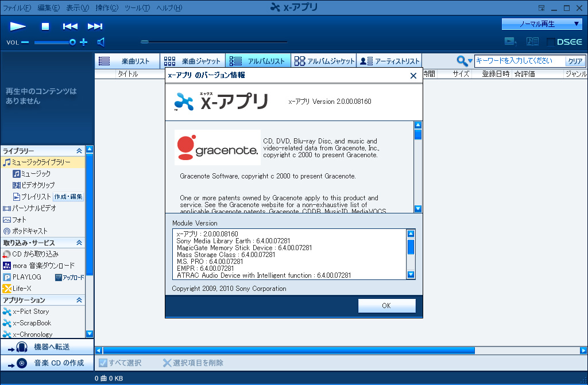Select ミュージックライブラリー in the sidebar
588x385 pixels.
42,162
